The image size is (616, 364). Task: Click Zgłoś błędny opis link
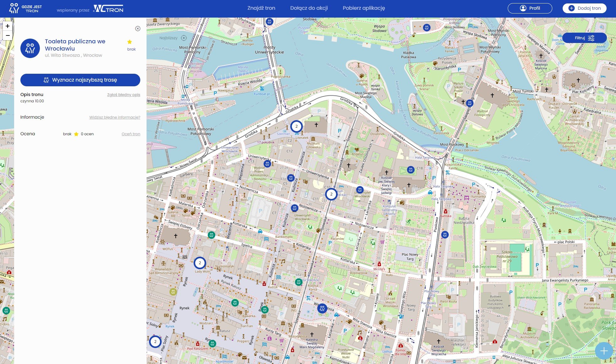(x=124, y=95)
